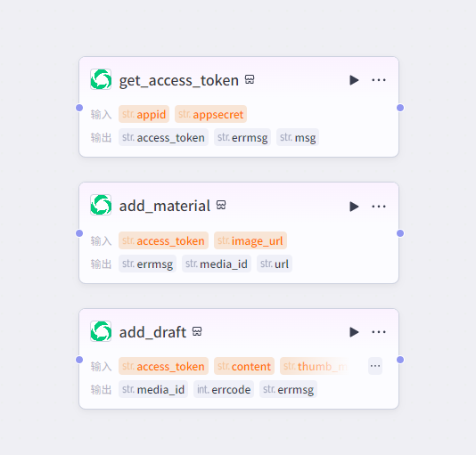Viewport: 476px width, 455px height.
Task: Click the plugin badge icon beside get_access_token
Action: tap(250, 80)
